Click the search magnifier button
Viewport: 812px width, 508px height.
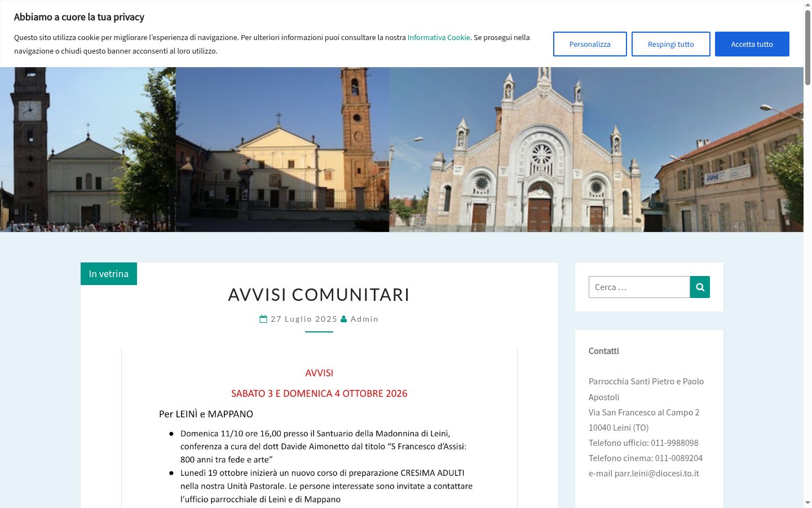point(700,287)
